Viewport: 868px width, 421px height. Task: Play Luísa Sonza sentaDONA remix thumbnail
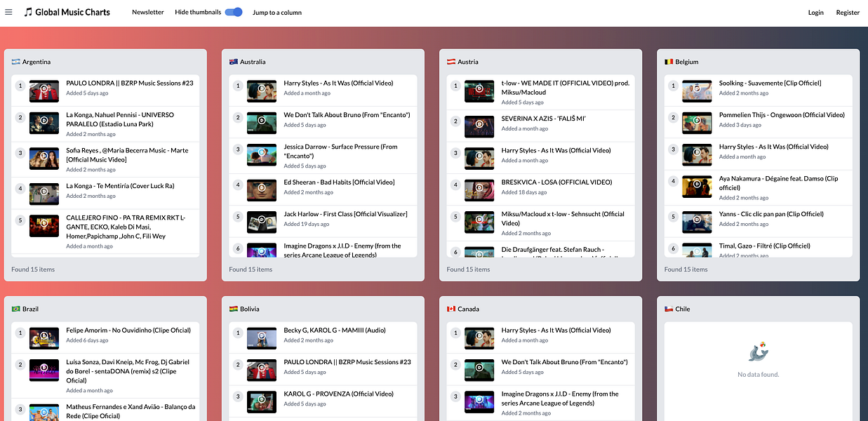44,369
